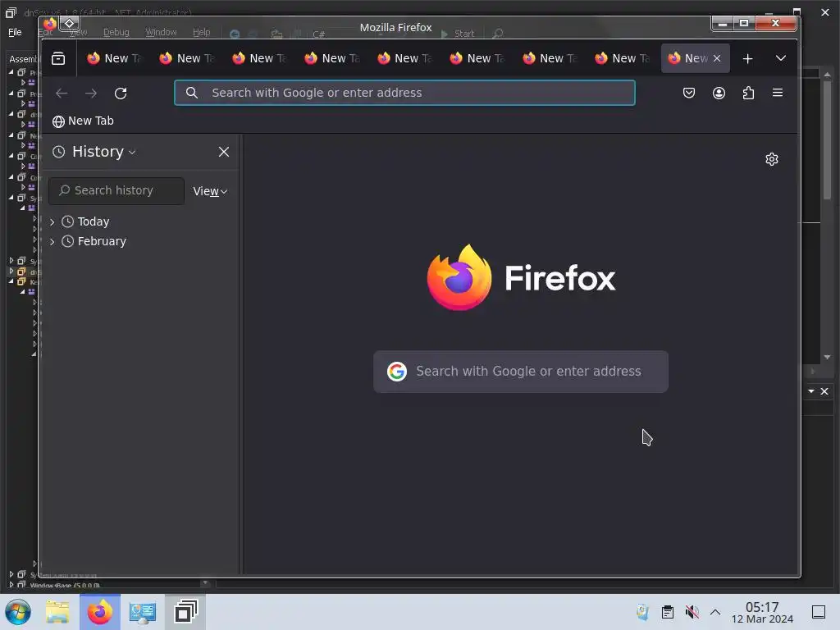This screenshot has height=630, width=840.
Task: Click the muted volume tray icon
Action: click(692, 612)
